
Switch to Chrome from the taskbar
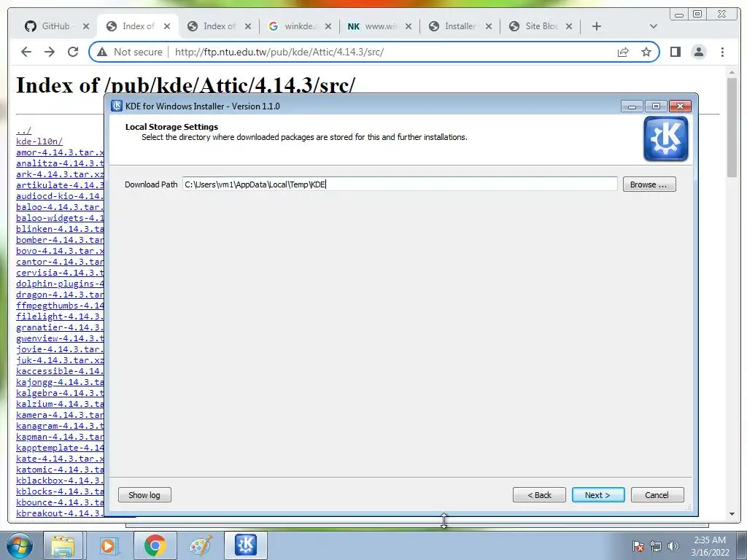tap(155, 545)
